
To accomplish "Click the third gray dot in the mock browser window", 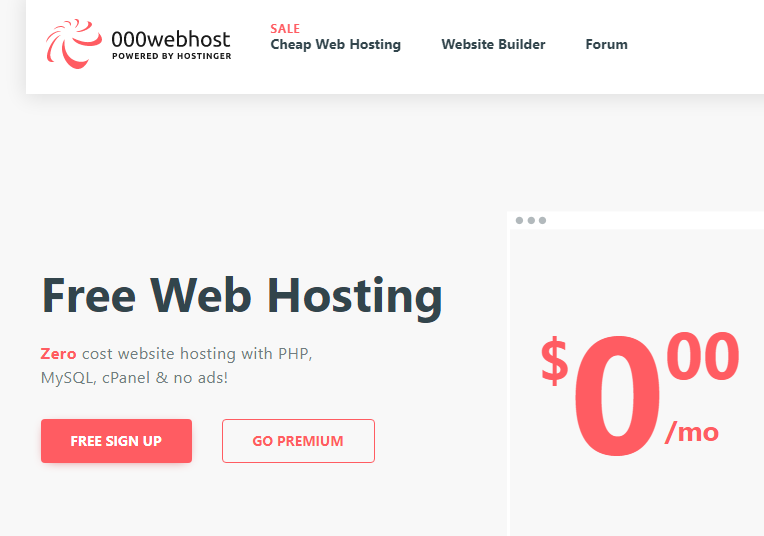I will [542, 220].
